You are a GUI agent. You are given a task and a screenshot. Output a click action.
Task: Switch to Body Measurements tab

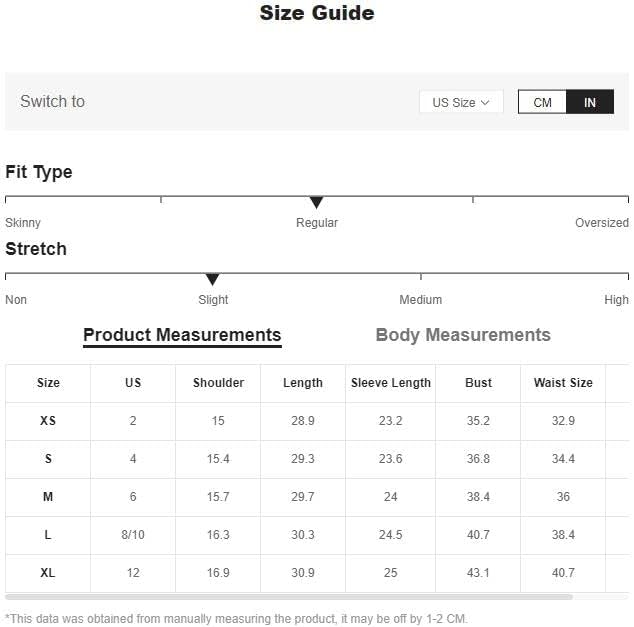(463, 335)
